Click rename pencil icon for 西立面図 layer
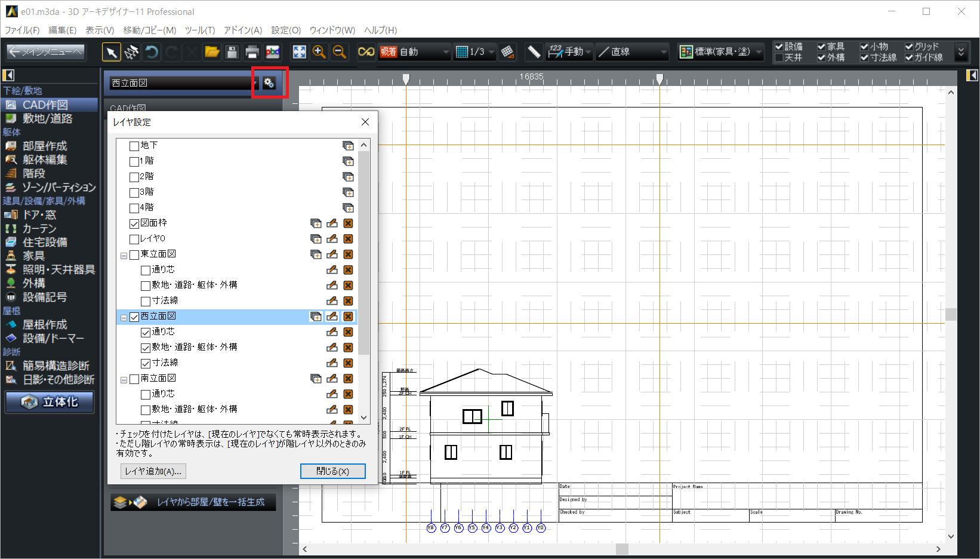980x559 pixels. point(332,317)
